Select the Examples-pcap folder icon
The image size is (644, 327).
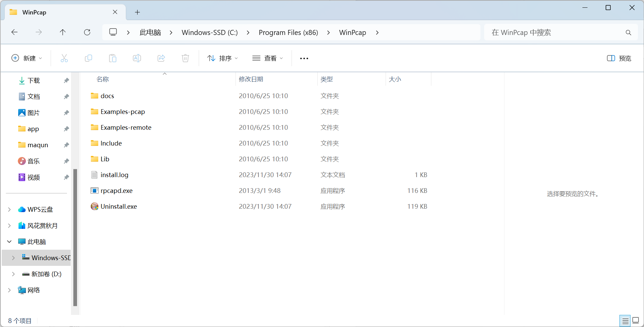point(95,112)
